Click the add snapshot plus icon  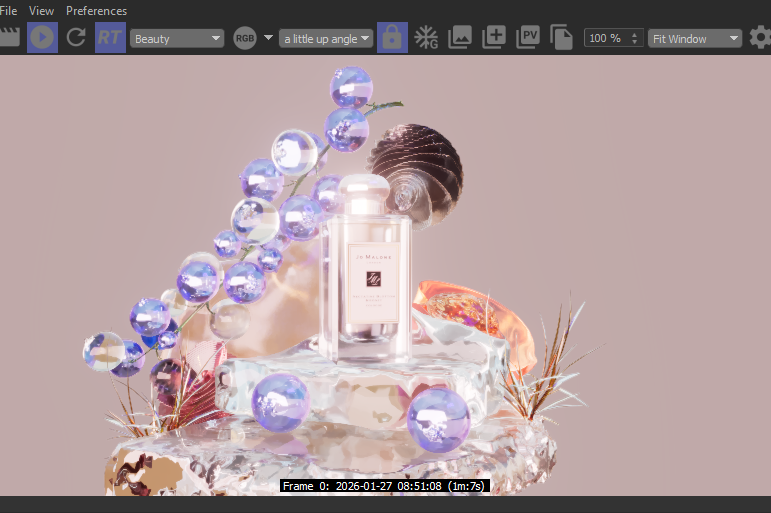point(494,38)
